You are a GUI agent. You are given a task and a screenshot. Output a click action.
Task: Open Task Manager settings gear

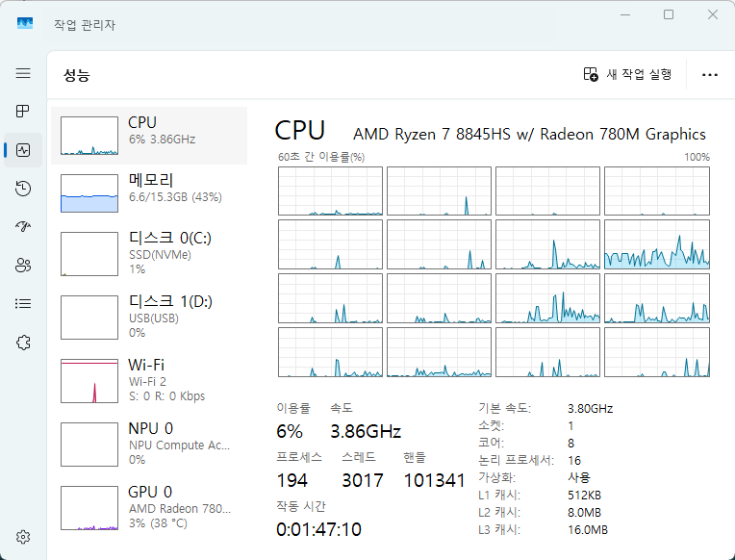pos(23,537)
